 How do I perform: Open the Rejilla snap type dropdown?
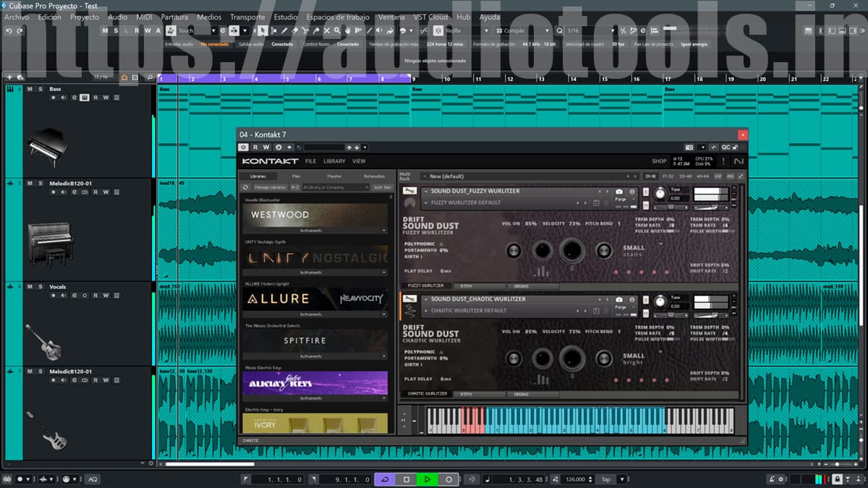point(465,31)
